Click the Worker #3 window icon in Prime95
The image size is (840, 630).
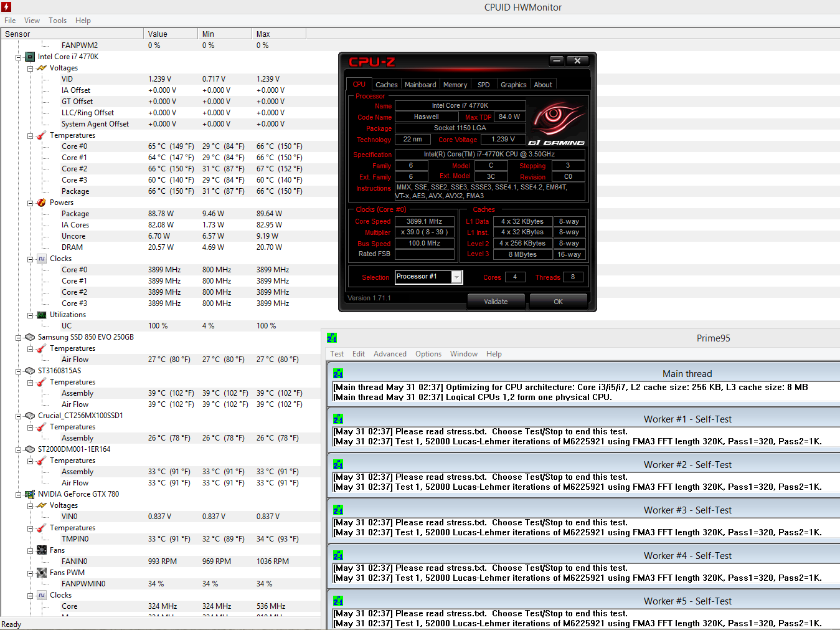[x=338, y=510]
